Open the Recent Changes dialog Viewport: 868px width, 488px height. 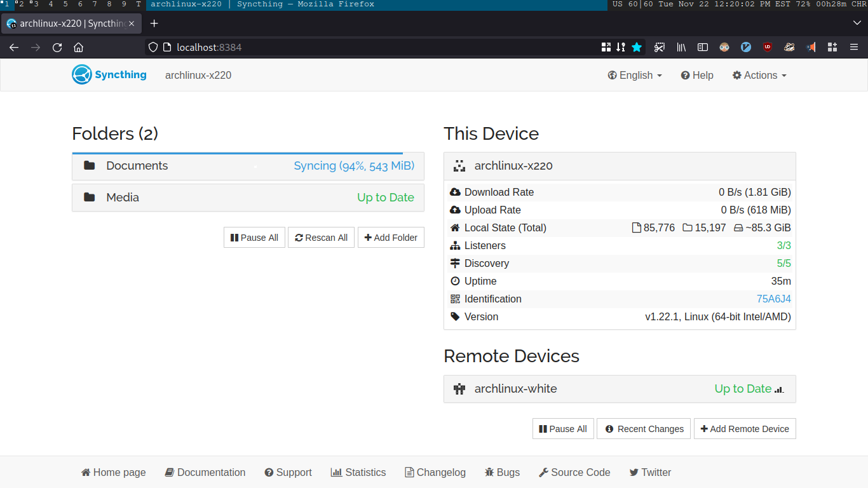[x=644, y=429]
